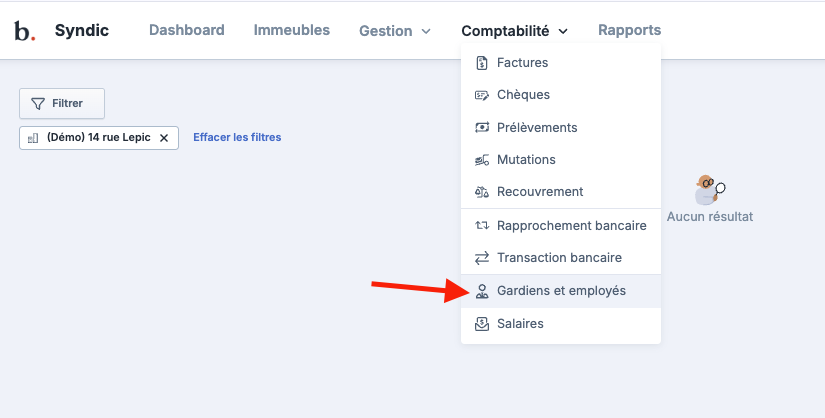825x418 pixels.
Task: Click the funnel icon in Filtrer
Action: coord(38,104)
